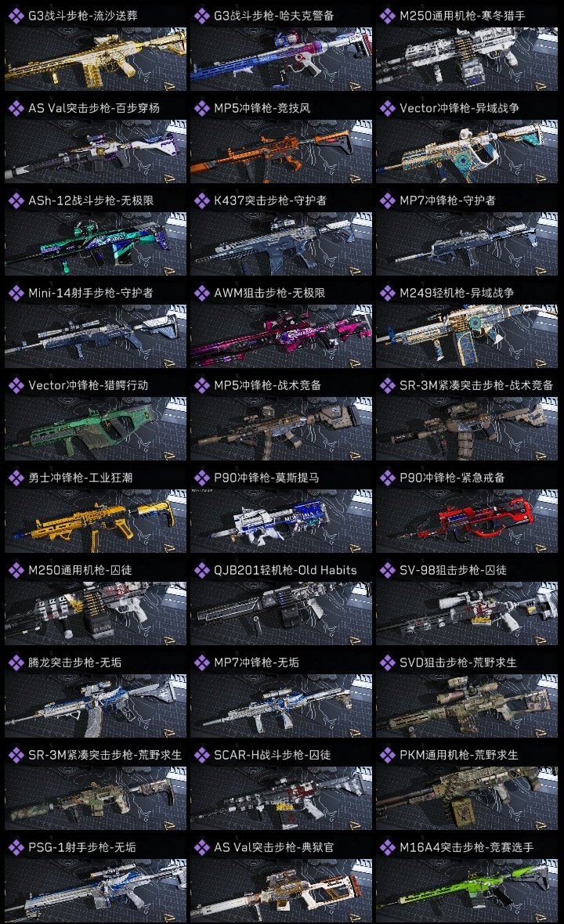The image size is (564, 924).
Task: Open the AS Val突击步枪-典狱官 skin image
Action: 281,891
